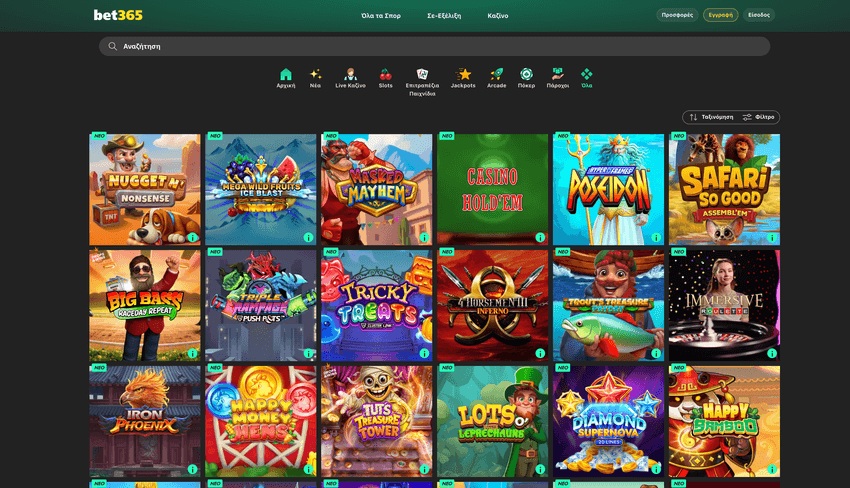Show info for Iron Phoenix

click(192, 470)
